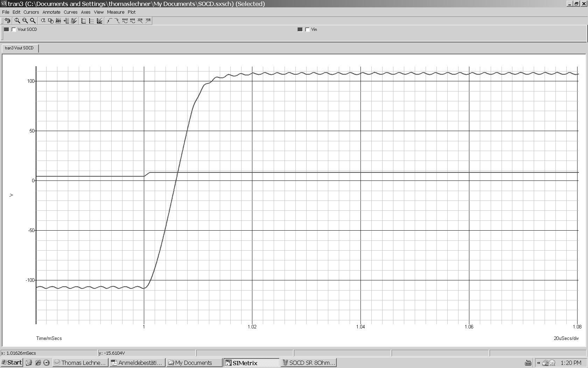
Task: Click the third plain magnifier Zoom icon
Action: (x=33, y=21)
